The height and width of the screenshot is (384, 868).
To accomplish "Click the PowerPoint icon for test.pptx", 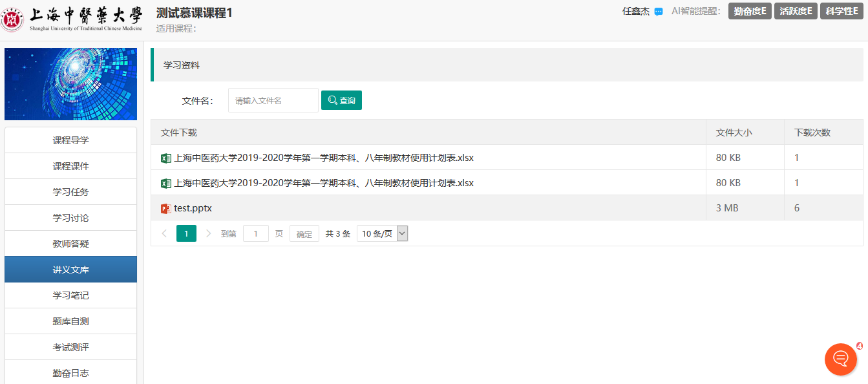I will point(166,209).
